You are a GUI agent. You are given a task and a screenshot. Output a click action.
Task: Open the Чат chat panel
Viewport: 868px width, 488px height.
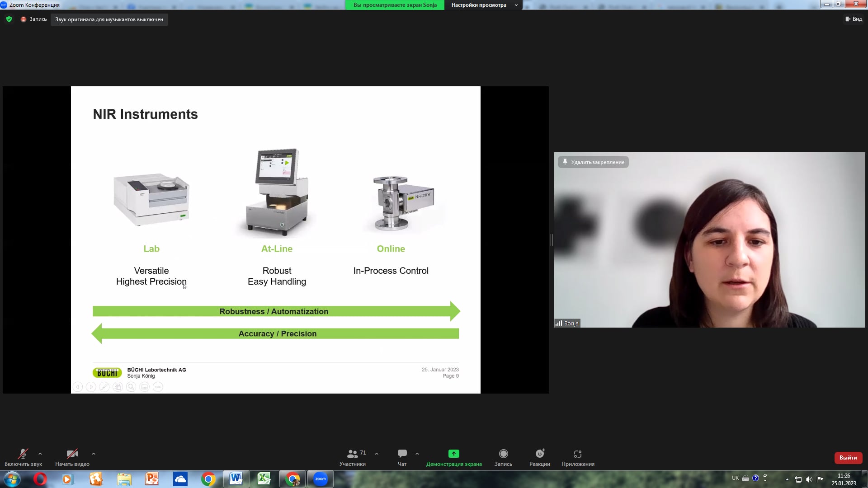(402, 457)
